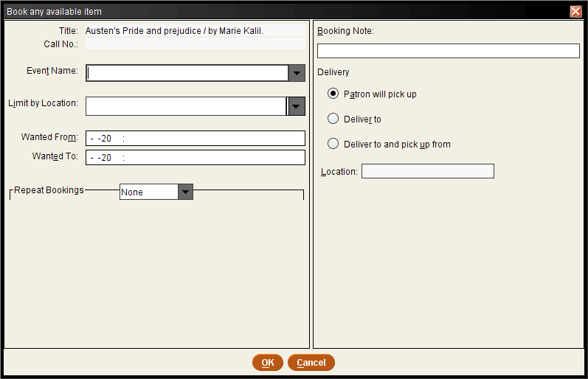Click inside the Limit by Location field

click(186, 106)
